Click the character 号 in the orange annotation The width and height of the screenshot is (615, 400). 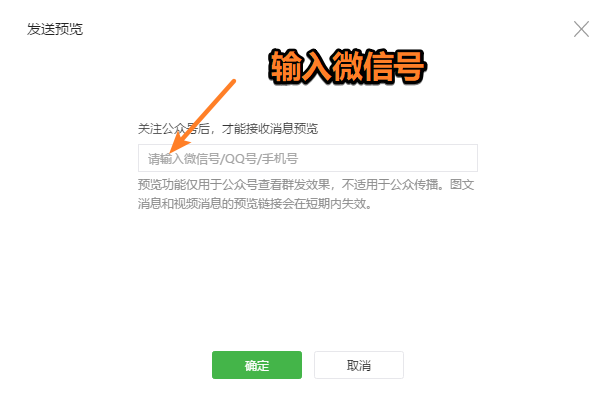click(410, 67)
